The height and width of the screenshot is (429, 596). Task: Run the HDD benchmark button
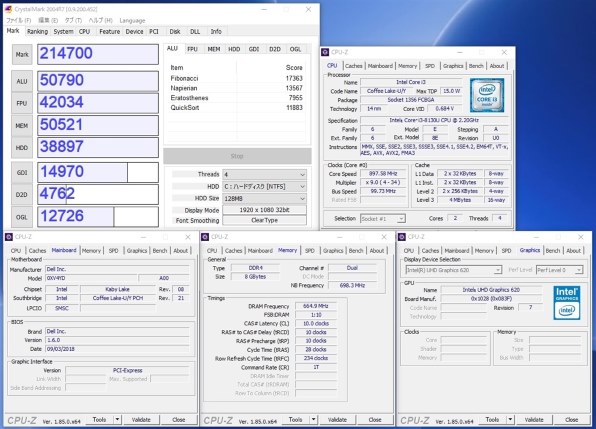(22, 147)
